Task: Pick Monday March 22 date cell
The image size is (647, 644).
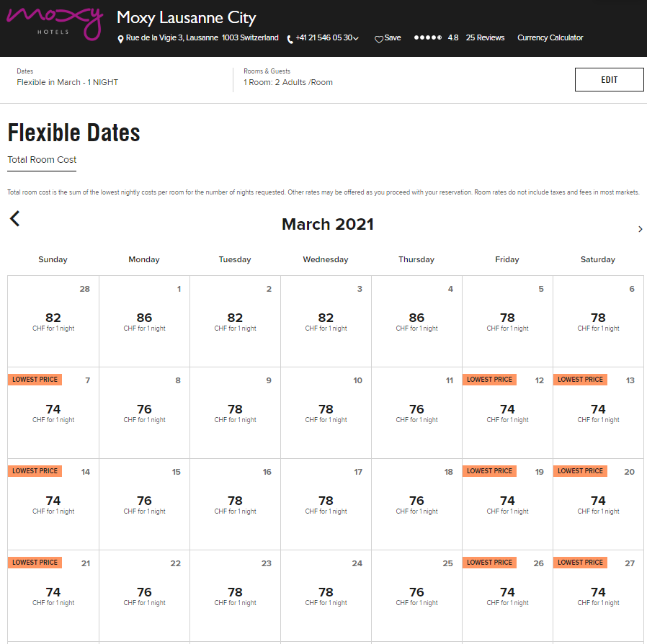Action: coord(144,596)
